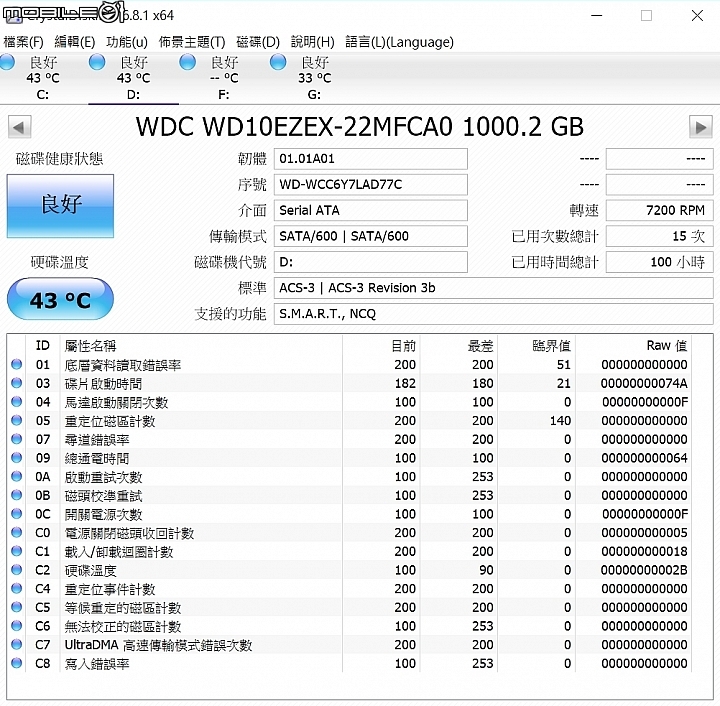Viewport: 720px width, 706px height.
Task: Minimize the CrystalDiskInfo window
Action: [596, 16]
